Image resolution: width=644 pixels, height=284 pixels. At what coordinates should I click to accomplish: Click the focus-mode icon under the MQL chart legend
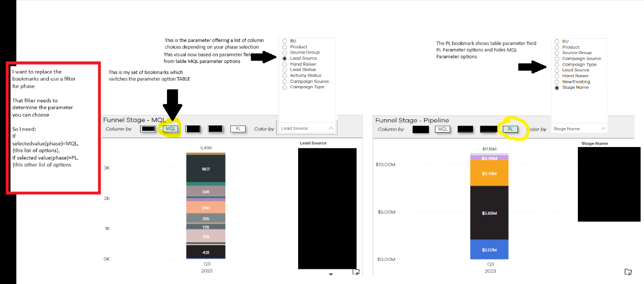[355, 271]
